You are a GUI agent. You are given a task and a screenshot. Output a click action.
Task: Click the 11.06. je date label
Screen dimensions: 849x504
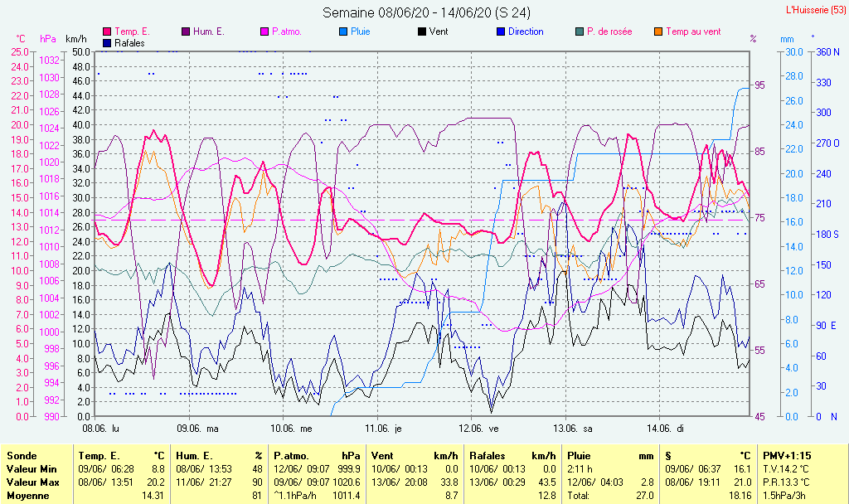[x=383, y=429]
